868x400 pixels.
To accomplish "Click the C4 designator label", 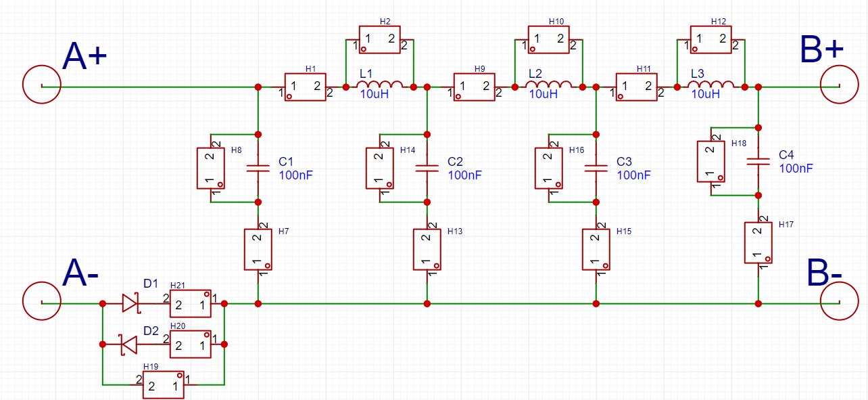I will [x=786, y=155].
